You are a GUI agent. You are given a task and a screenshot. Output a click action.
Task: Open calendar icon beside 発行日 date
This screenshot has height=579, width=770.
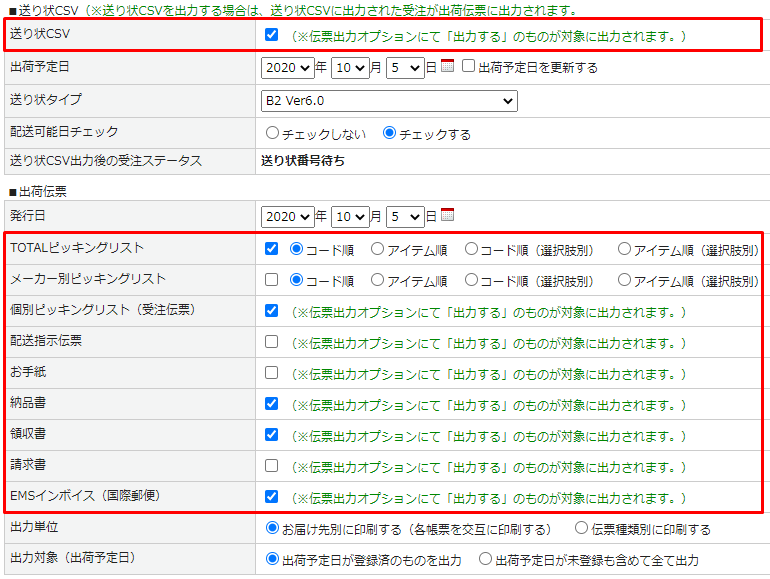click(447, 215)
